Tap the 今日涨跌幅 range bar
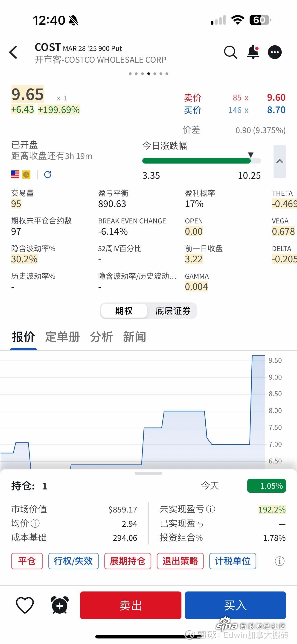297x644 pixels. tap(201, 161)
